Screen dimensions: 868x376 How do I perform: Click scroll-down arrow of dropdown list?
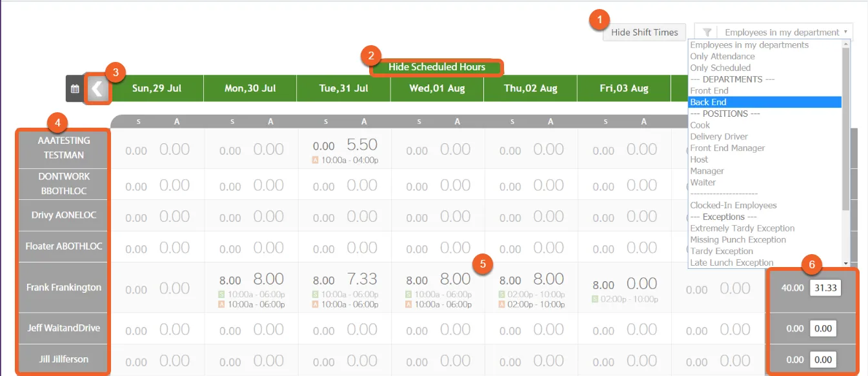click(846, 263)
